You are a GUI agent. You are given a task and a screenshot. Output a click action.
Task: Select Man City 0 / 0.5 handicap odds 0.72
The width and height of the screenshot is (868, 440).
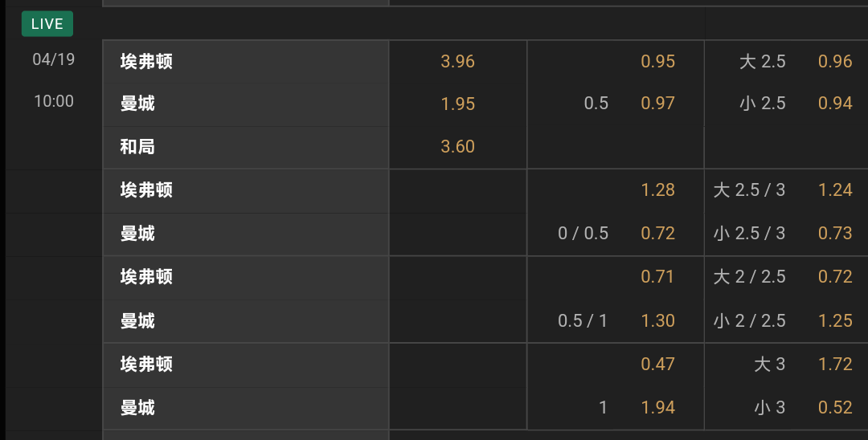coord(657,234)
